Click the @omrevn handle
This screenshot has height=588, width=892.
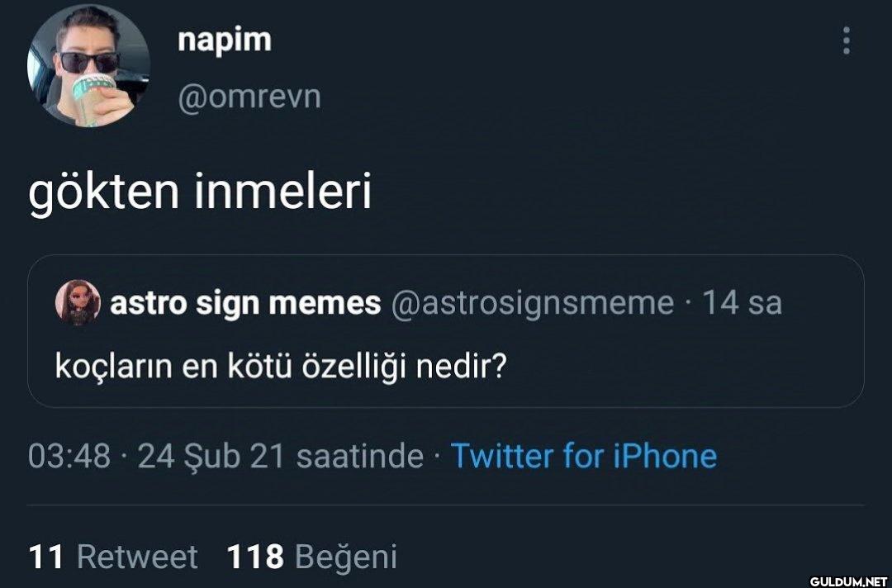click(x=249, y=97)
